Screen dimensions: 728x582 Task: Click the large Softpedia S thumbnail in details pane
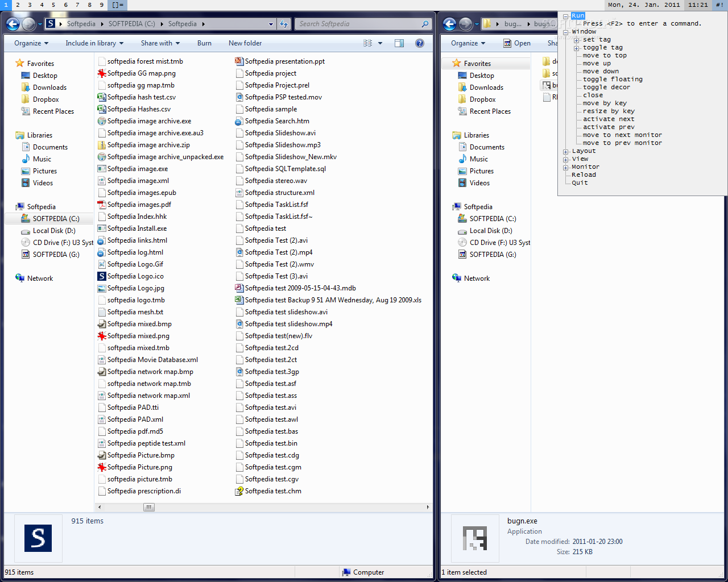(38, 538)
